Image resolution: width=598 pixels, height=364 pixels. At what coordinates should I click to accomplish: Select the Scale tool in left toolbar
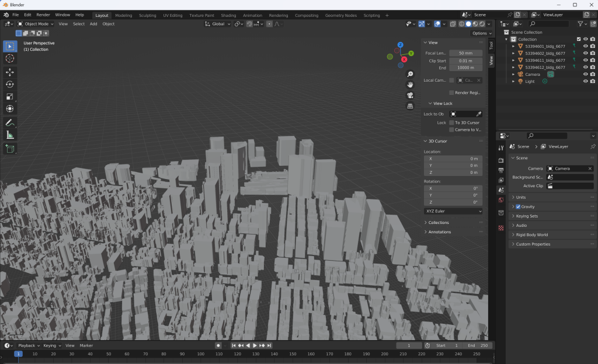[10, 96]
